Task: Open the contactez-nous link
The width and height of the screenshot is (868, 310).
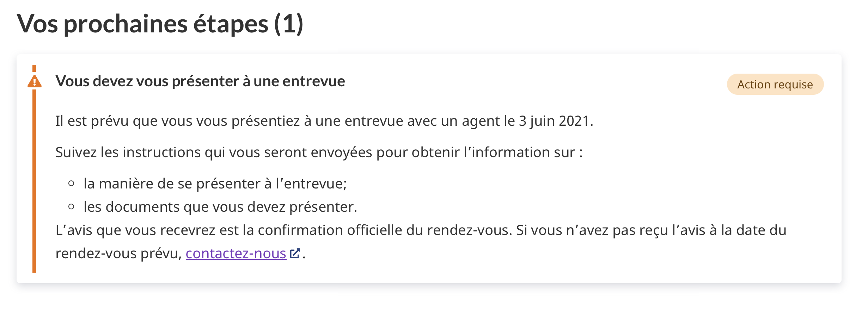Action: tap(236, 254)
